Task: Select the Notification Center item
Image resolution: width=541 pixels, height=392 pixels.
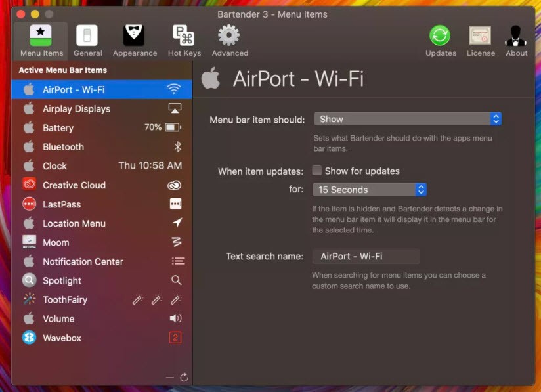Action: tap(101, 261)
